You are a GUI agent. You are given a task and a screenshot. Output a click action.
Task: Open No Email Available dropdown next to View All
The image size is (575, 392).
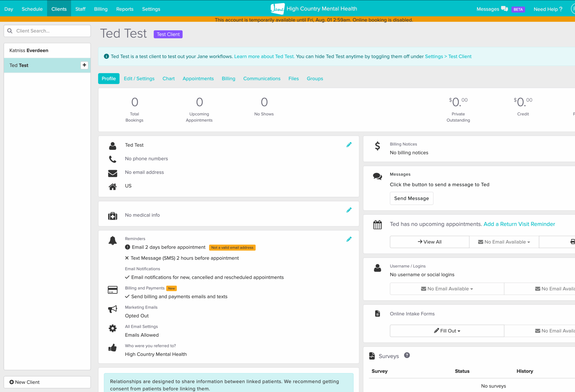click(504, 242)
